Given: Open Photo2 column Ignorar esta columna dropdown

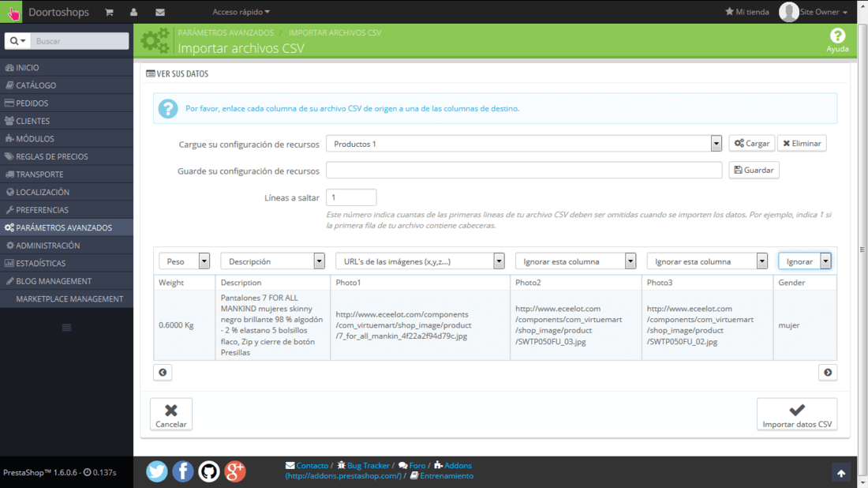Looking at the screenshot, I should [575, 261].
